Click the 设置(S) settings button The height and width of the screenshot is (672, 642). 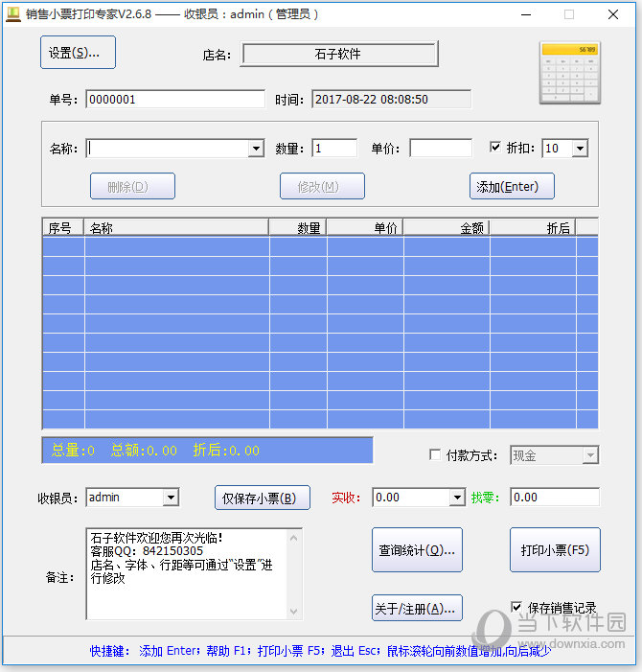[x=78, y=53]
